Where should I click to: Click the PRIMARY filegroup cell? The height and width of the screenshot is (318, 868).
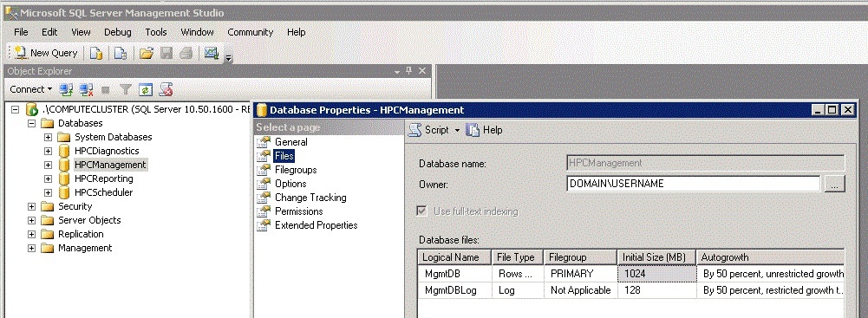coord(580,274)
